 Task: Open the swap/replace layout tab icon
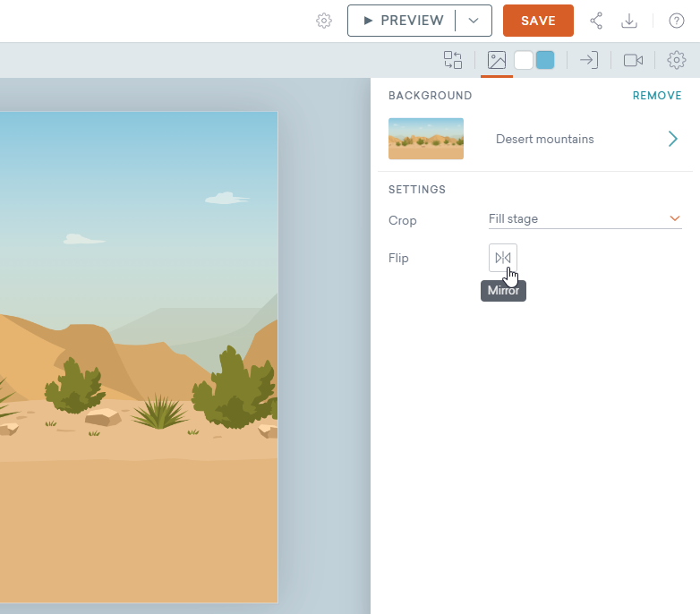[453, 60]
